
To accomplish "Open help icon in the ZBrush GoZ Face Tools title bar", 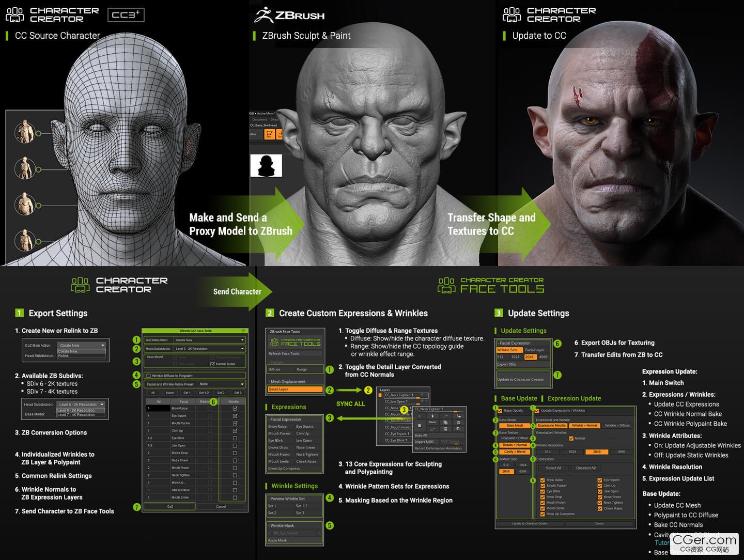I will 243,331.
